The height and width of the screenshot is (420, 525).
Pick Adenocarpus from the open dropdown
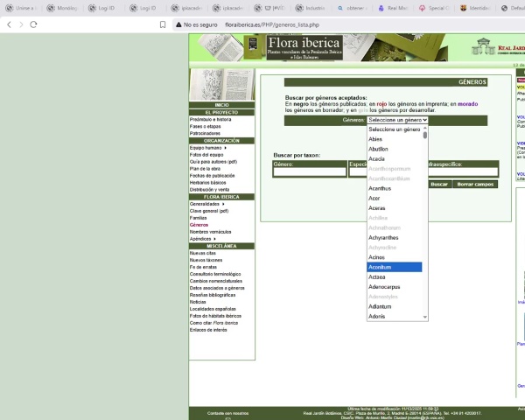click(x=394, y=286)
